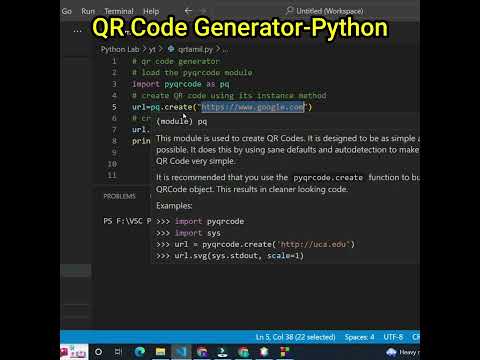Launch Microsoft Edge from taskbar
The width and height of the screenshot is (480, 360).
pyautogui.click(x=140, y=352)
